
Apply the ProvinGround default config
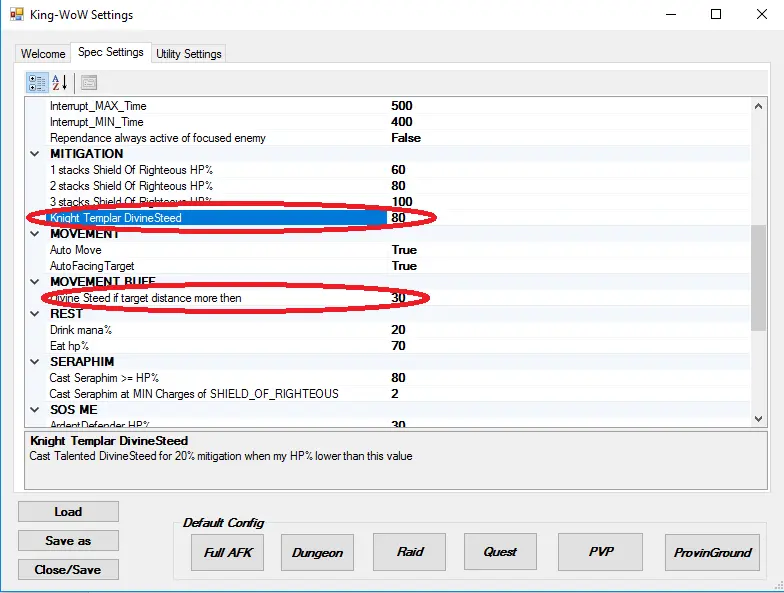712,552
